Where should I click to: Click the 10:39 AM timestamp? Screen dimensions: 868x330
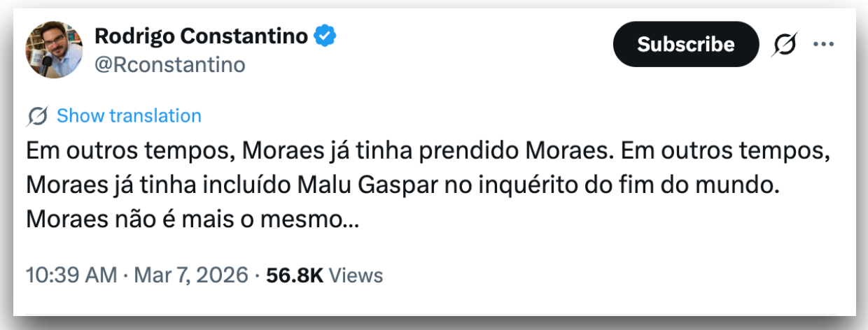coord(71,275)
